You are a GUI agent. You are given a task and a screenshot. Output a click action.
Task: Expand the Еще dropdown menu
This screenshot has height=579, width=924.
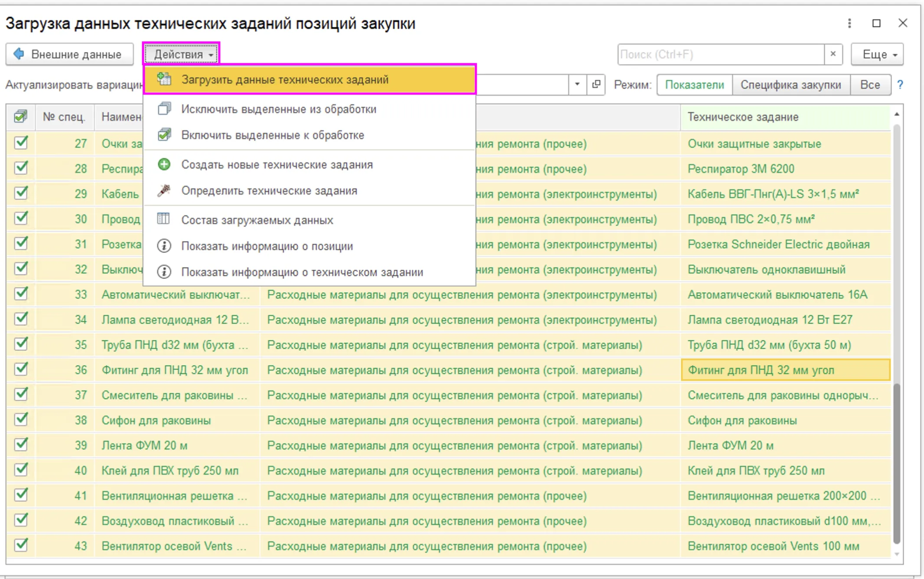(877, 54)
